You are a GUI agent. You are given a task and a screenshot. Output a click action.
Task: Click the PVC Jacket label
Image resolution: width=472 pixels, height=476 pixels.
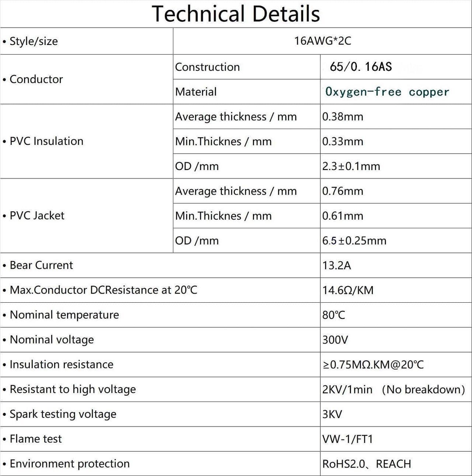pyautogui.click(x=37, y=215)
